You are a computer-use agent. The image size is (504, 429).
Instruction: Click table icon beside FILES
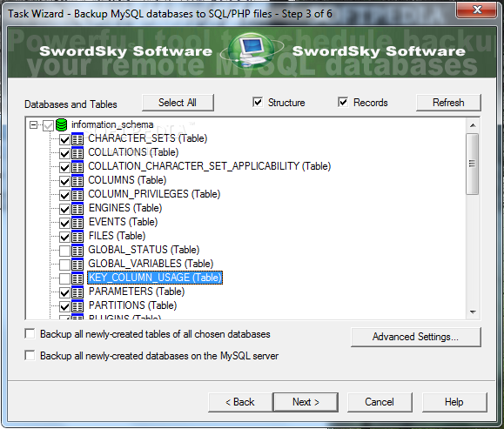pos(77,236)
